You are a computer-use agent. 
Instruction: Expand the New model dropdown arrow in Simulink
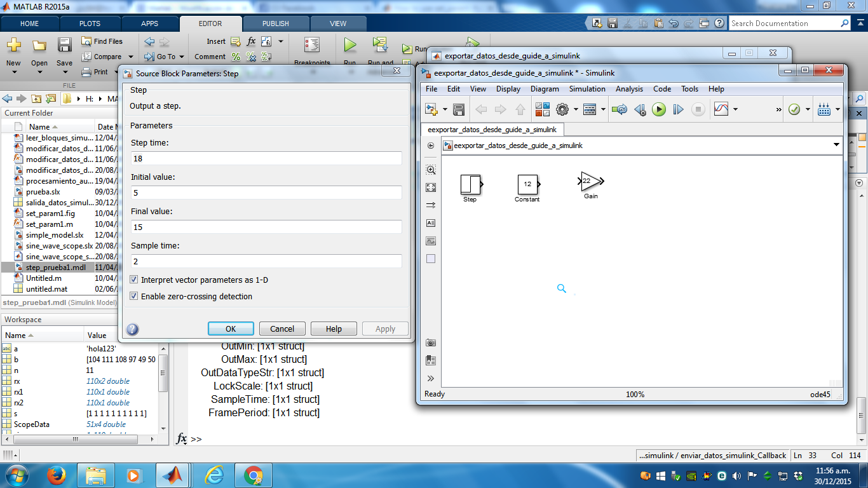(445, 109)
